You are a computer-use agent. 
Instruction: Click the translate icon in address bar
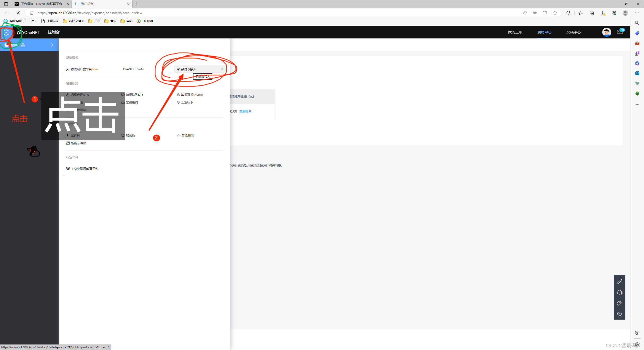click(535, 13)
